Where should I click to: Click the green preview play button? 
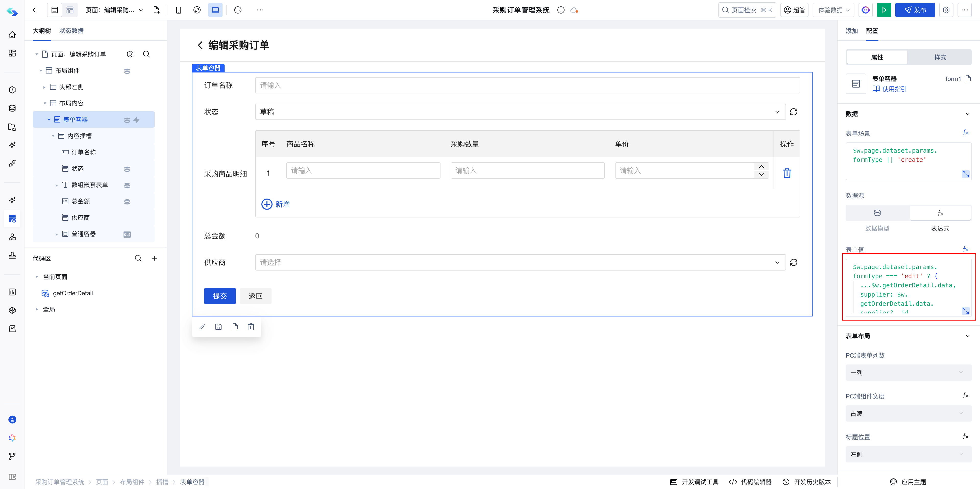[x=884, y=10]
